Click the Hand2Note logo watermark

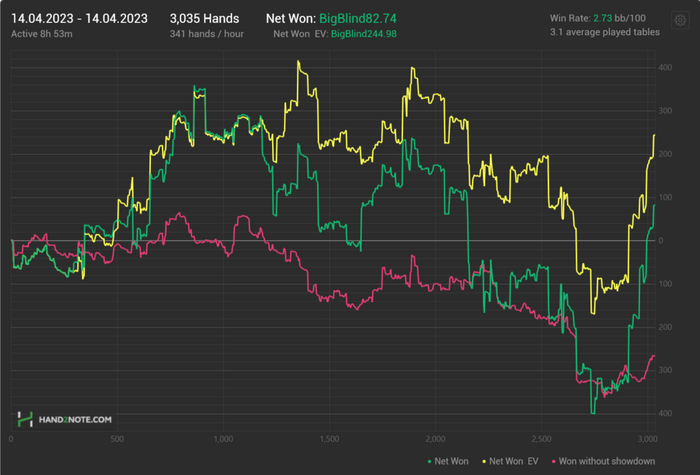64,420
